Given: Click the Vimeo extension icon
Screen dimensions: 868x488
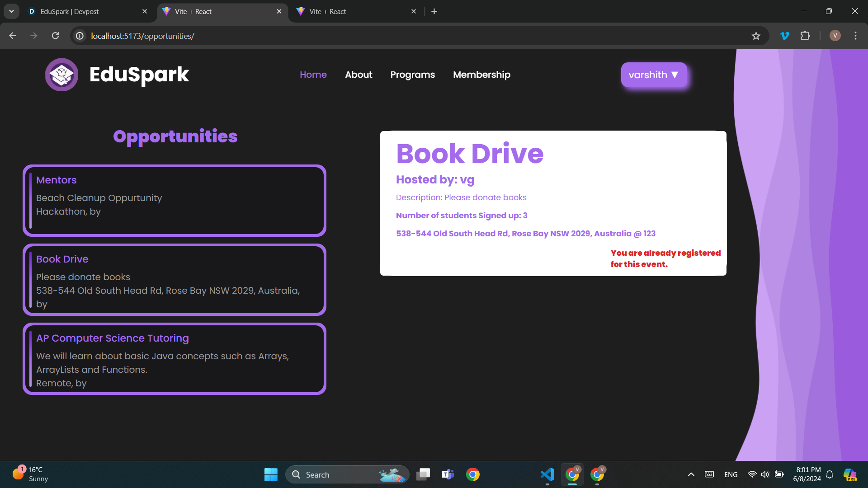Looking at the screenshot, I should (x=785, y=36).
